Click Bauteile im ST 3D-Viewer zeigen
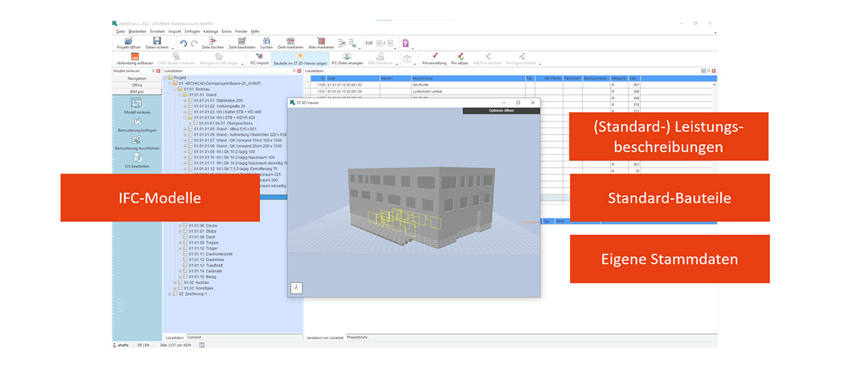This screenshot has width=868, height=368. tap(300, 59)
